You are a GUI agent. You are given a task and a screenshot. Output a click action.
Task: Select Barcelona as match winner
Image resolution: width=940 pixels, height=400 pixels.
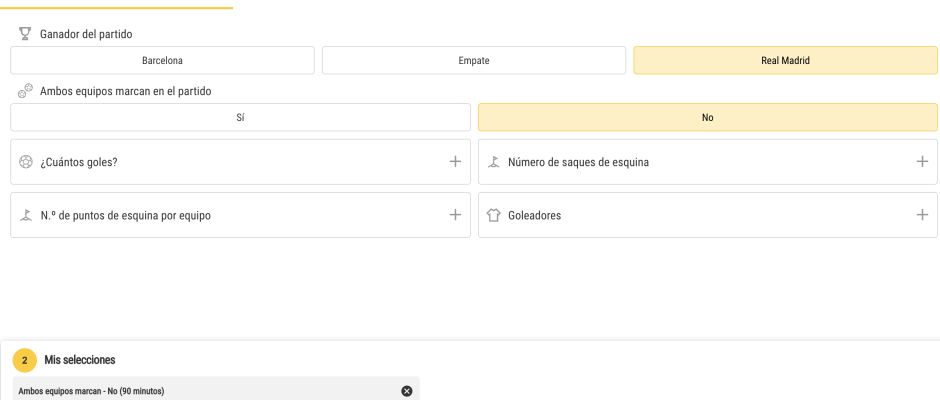coord(162,61)
